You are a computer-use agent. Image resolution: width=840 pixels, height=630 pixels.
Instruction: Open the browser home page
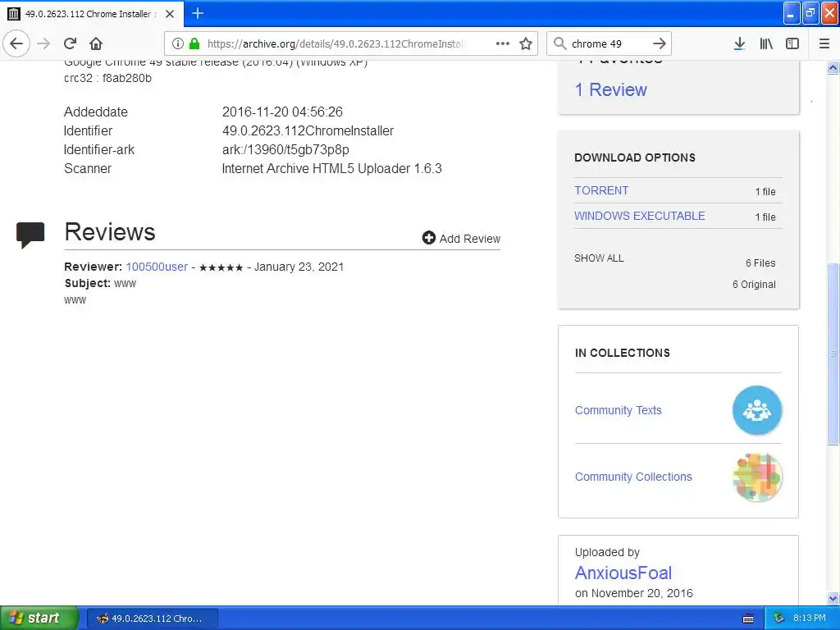[x=96, y=43]
